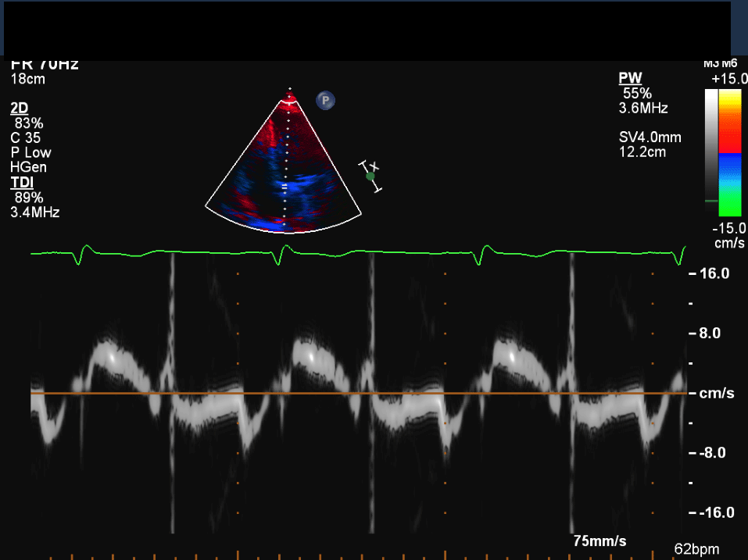The image size is (748, 560).
Task: Click the grayscale map bar
Action: [x=710, y=148]
